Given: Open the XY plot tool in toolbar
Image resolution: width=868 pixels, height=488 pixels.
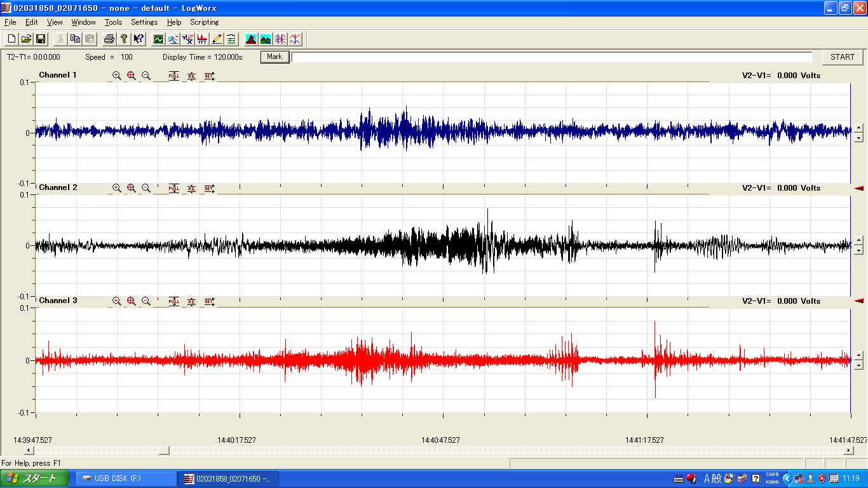Looking at the screenshot, I should pyautogui.click(x=187, y=39).
